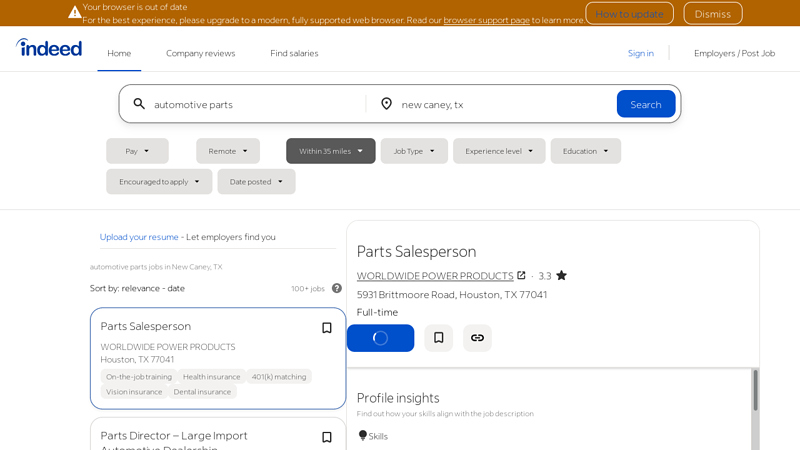The height and width of the screenshot is (450, 800).
Task: Bookmark the Parts Director job listing
Action: click(x=326, y=437)
